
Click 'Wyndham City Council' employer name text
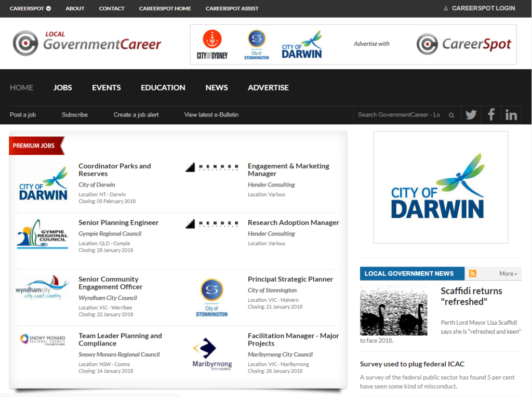(108, 298)
